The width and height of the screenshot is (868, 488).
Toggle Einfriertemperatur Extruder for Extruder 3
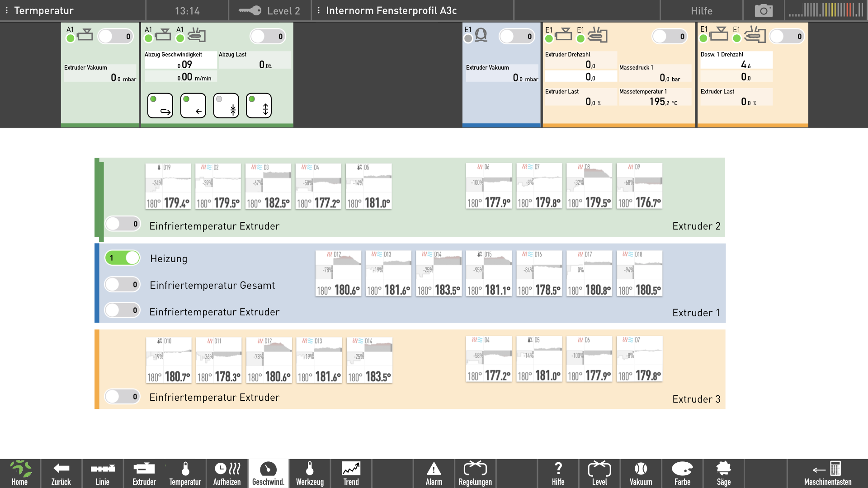pyautogui.click(x=123, y=396)
